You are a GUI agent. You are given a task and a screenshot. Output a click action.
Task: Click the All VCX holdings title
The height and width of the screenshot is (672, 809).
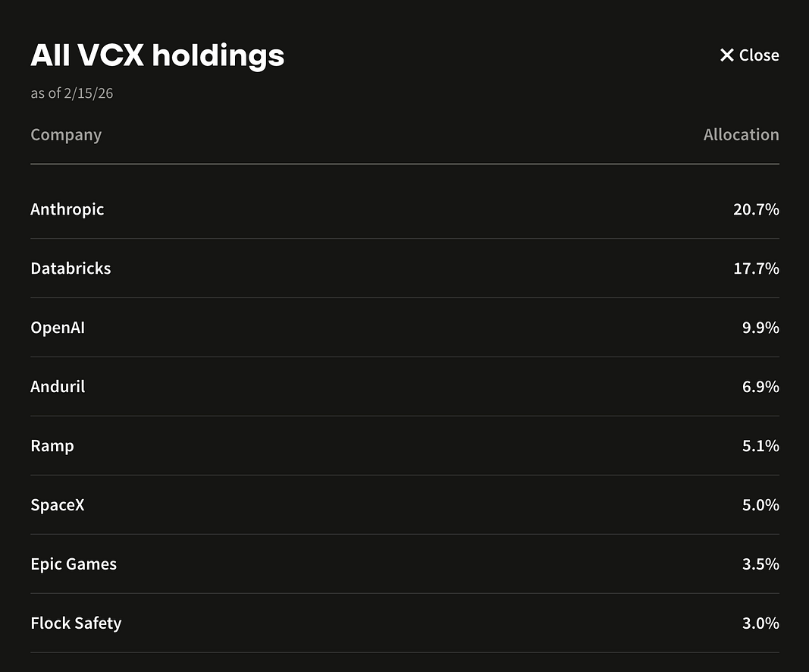[x=158, y=55]
